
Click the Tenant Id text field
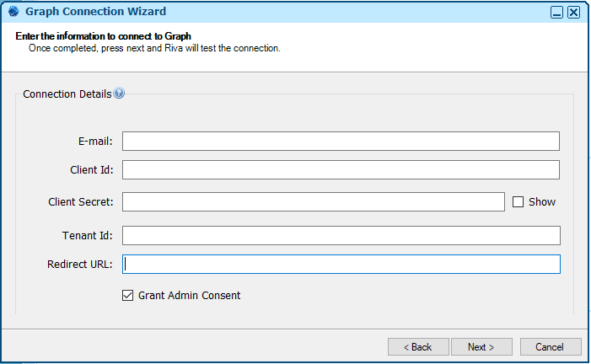pyautogui.click(x=341, y=235)
